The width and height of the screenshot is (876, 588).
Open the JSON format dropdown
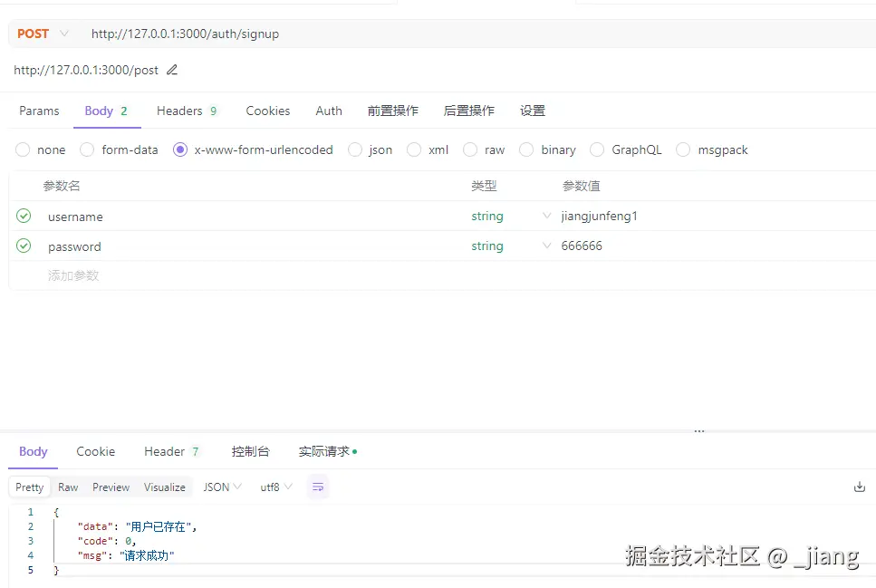pos(222,487)
